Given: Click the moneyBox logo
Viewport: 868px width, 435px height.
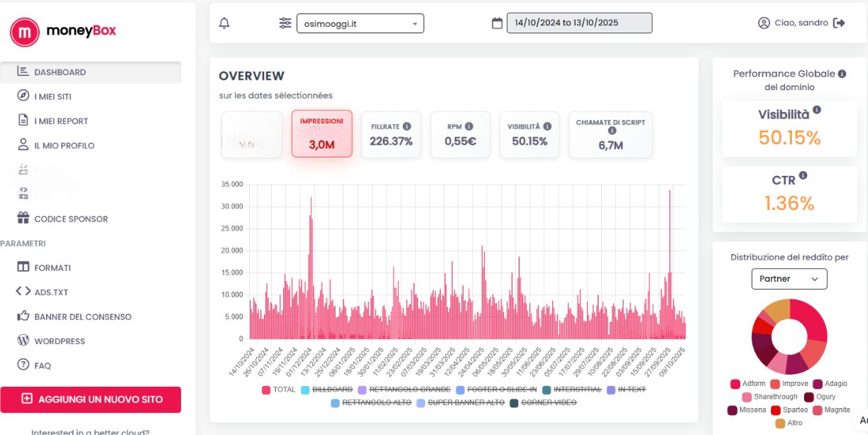Looking at the screenshot, I should [62, 31].
